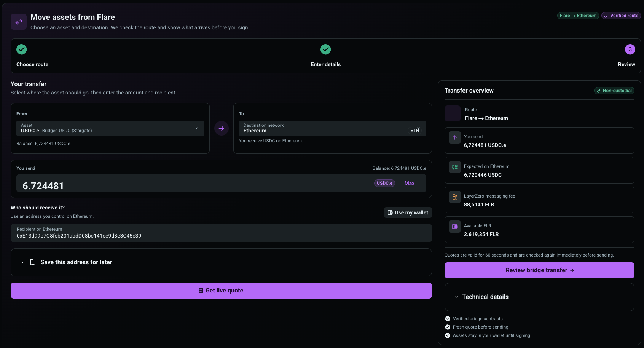
Task: Click the bookmark icon for saving address
Action: click(x=33, y=262)
